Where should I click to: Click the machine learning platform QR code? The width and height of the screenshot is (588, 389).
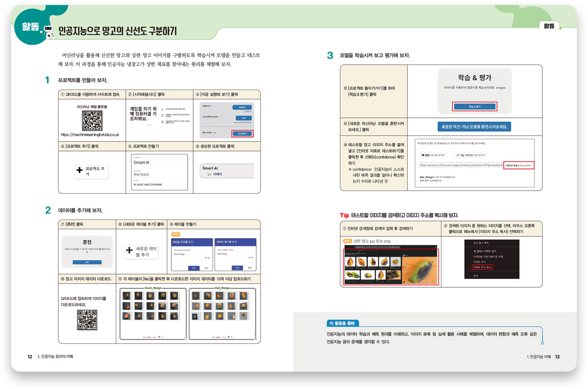(92, 121)
